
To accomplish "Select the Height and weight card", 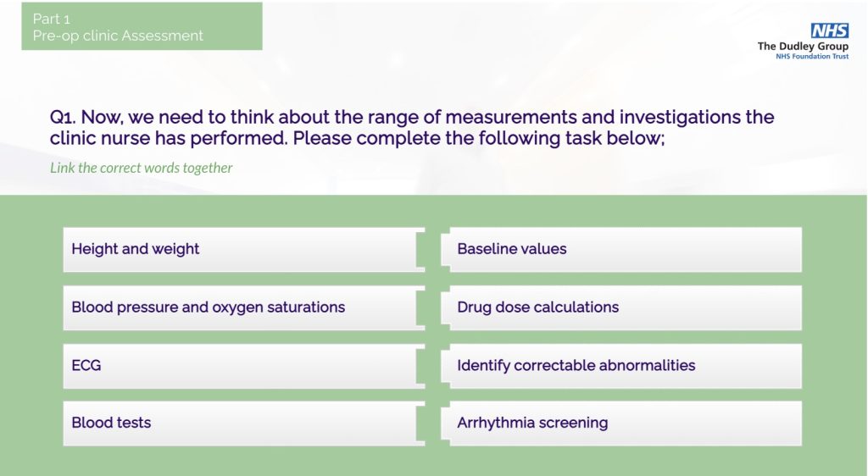I will [x=243, y=249].
